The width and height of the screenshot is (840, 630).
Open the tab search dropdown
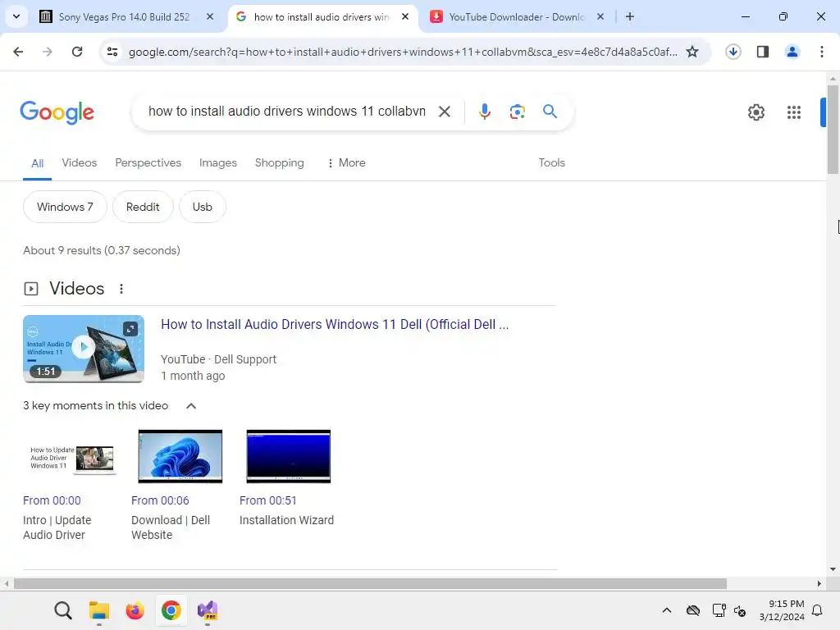[x=16, y=16]
